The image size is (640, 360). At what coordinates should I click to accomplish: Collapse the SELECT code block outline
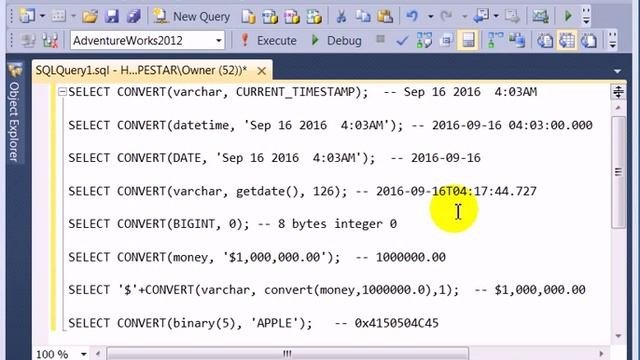62,92
